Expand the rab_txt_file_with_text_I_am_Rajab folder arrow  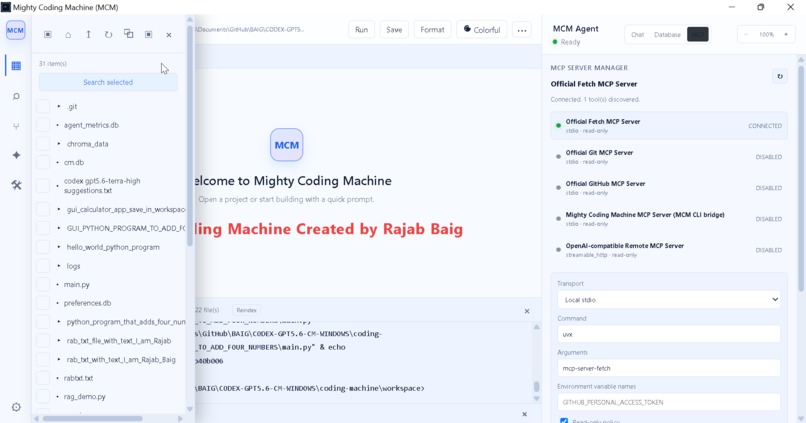(x=59, y=341)
